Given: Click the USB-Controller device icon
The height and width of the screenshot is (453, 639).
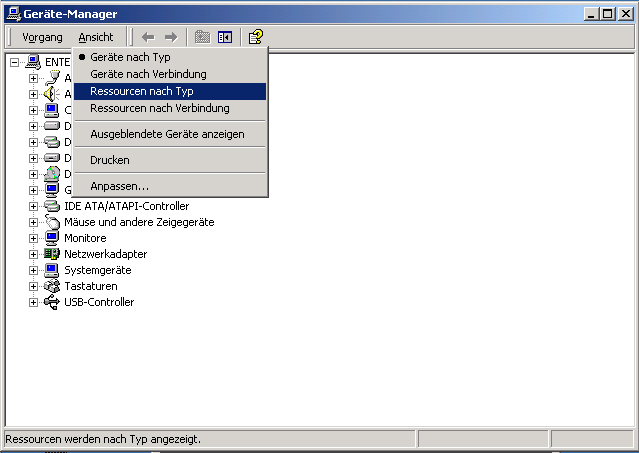Looking at the screenshot, I should click(52, 302).
